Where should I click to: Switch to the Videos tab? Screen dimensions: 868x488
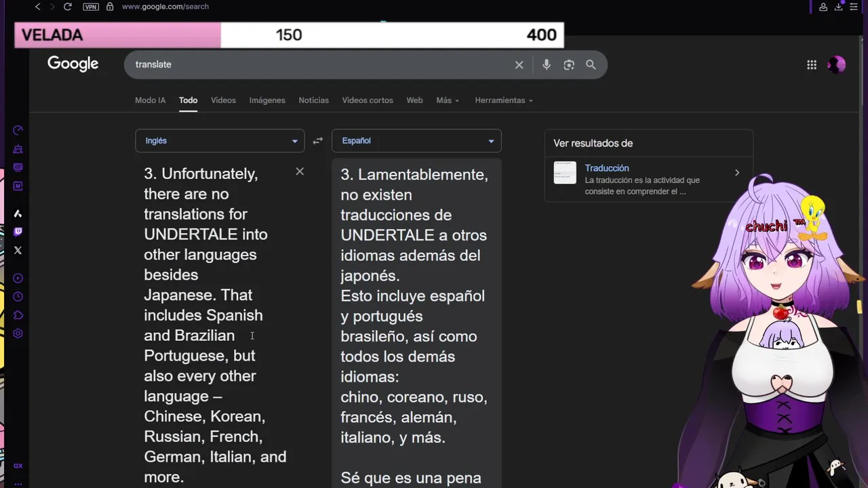223,100
